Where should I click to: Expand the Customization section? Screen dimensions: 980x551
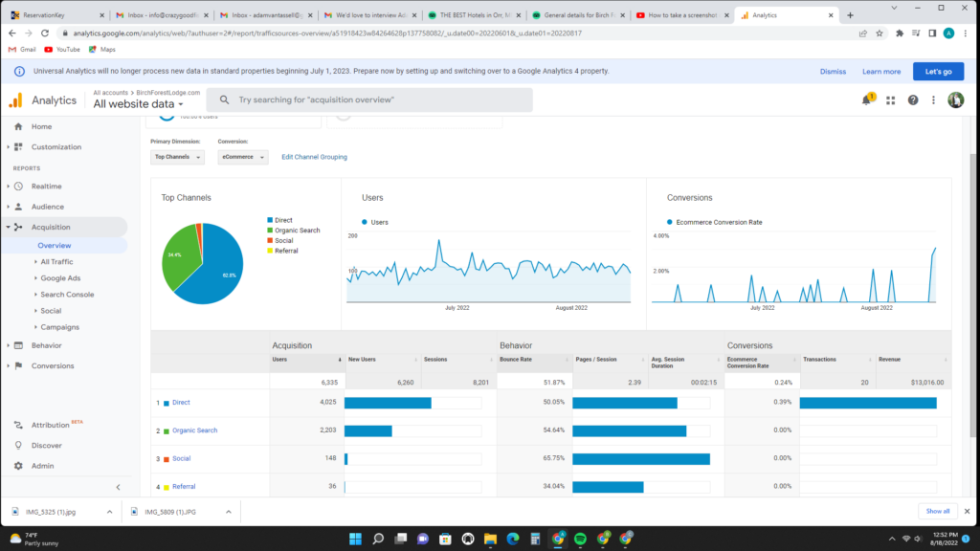(x=8, y=147)
